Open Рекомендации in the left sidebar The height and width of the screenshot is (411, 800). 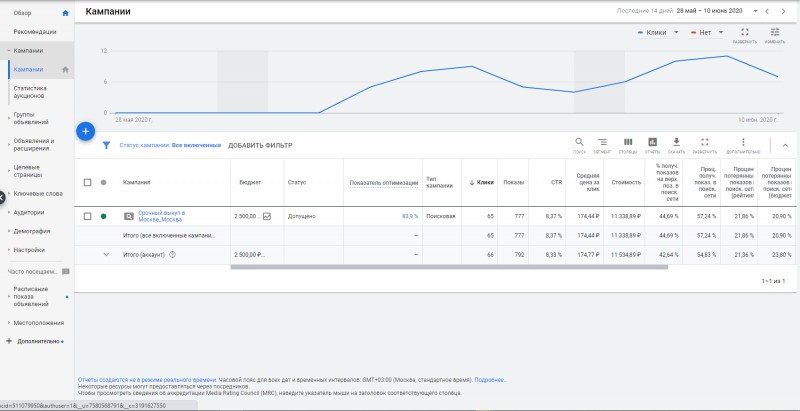pos(35,31)
